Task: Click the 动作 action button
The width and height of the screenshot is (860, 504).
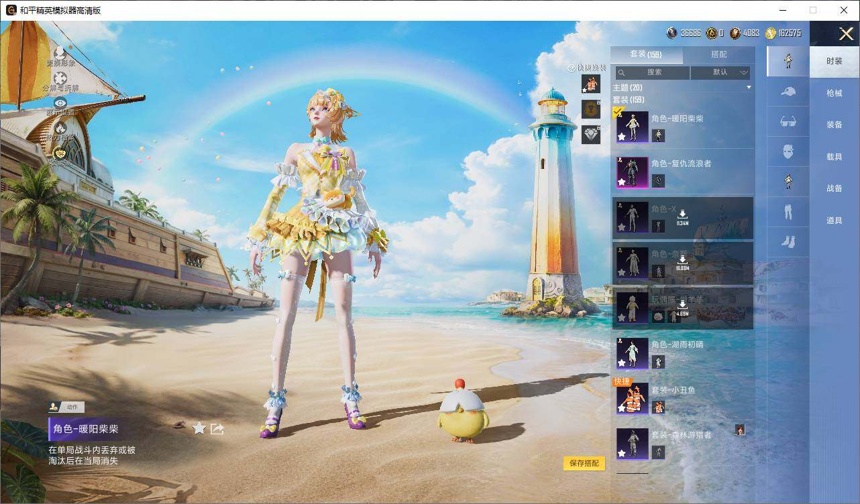Action: (66, 407)
